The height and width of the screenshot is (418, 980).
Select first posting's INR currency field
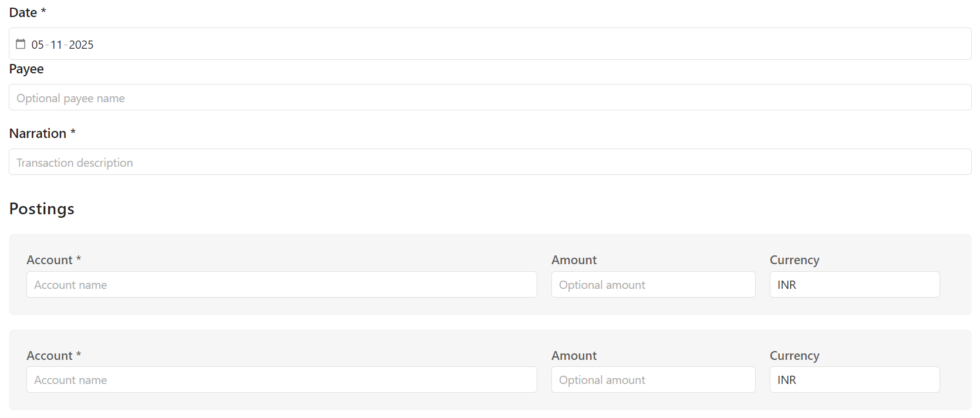854,285
